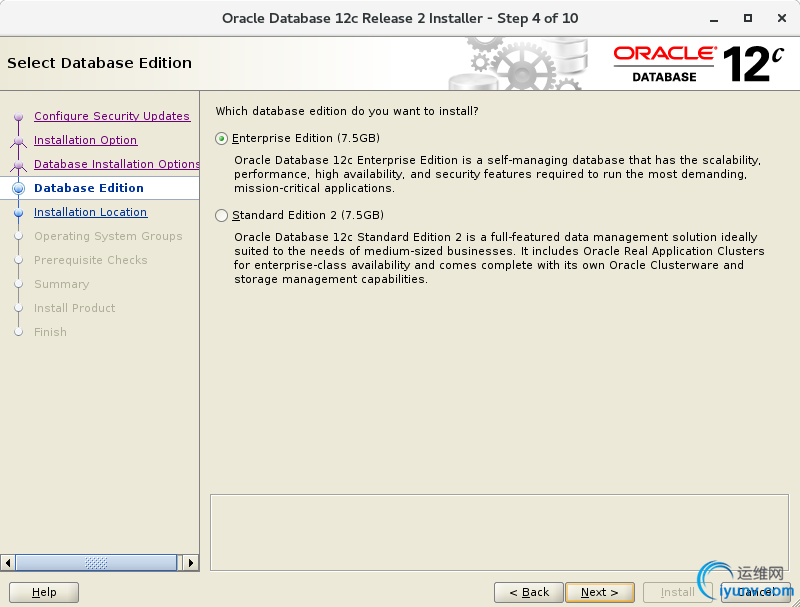This screenshot has width=800, height=607.
Task: Click the Database Edition step marker icon
Action: 19,188
